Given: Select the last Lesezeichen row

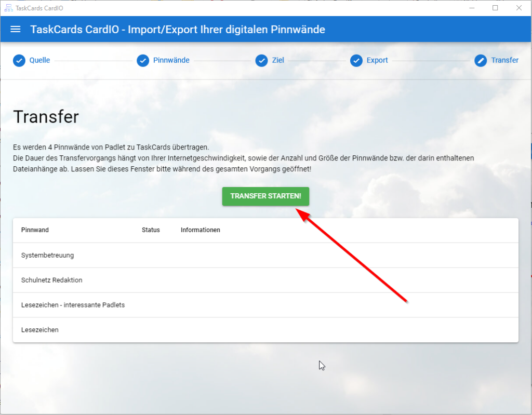Looking at the screenshot, I should click(x=265, y=330).
